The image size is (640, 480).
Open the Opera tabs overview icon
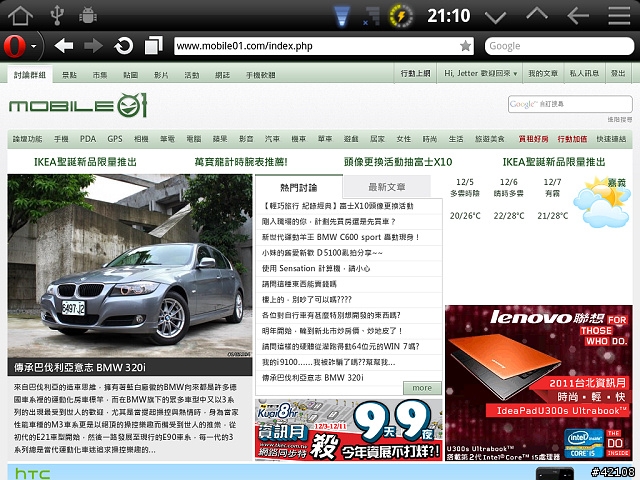[153, 45]
